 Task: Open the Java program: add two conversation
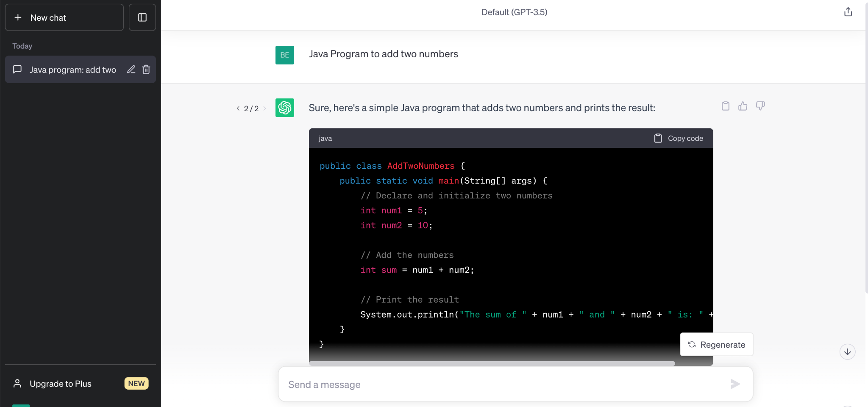[73, 70]
